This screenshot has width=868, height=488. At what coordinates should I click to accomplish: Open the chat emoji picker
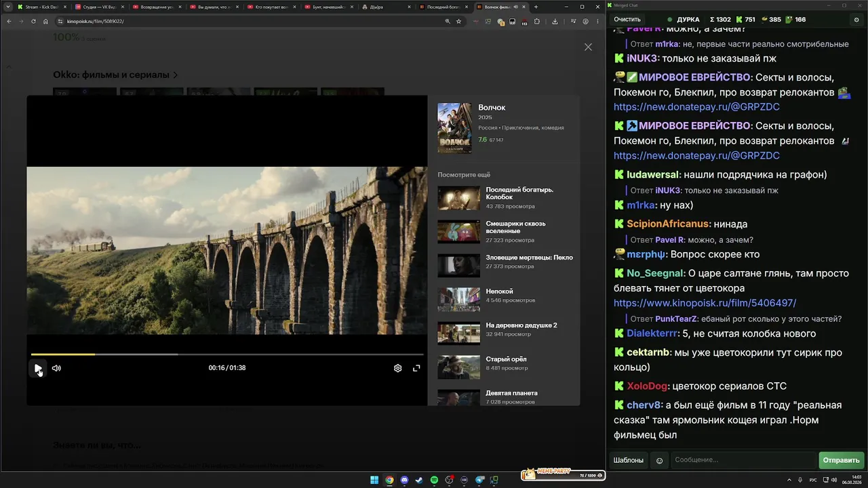[659, 461]
